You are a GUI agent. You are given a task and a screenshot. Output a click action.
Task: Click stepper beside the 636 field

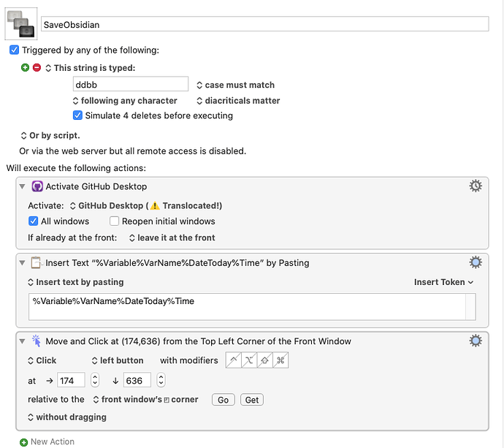161,380
